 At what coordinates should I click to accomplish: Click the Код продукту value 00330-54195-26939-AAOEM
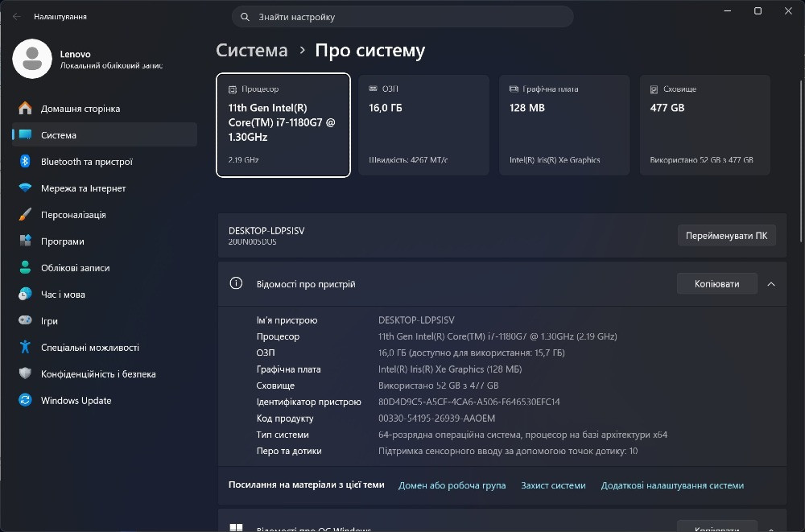pos(437,418)
